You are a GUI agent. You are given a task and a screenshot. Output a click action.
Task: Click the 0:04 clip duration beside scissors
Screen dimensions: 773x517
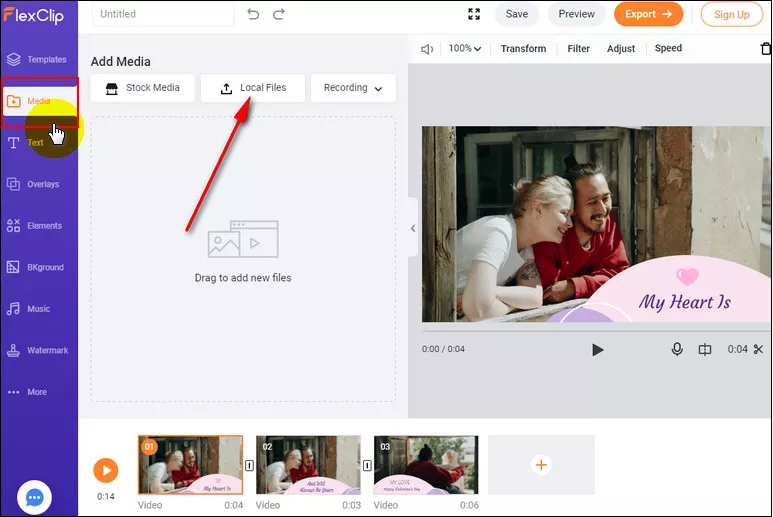point(738,349)
